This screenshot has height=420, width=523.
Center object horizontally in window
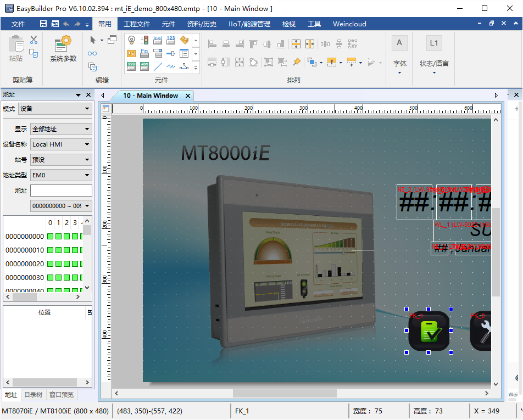click(x=310, y=44)
